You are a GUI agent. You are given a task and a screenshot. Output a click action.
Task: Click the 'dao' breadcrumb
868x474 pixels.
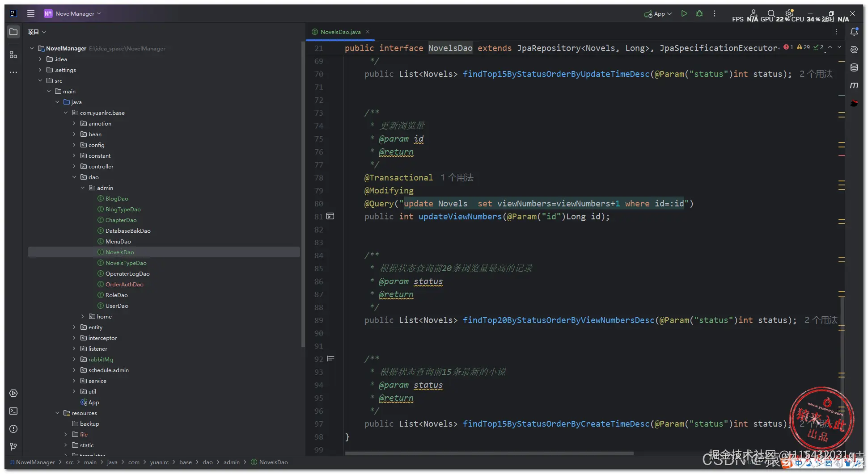[207, 462]
